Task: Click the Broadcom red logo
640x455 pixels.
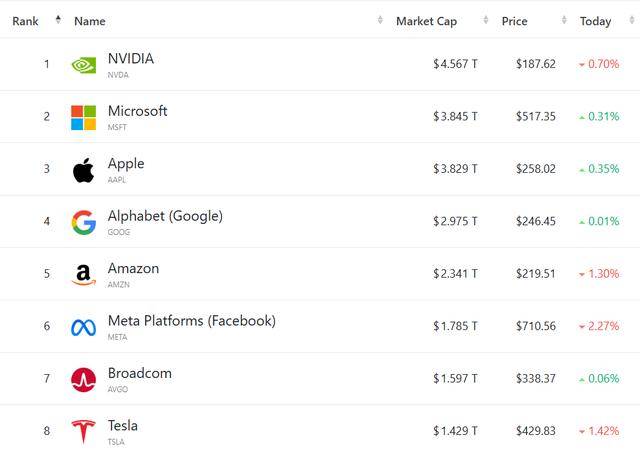Action: (84, 379)
